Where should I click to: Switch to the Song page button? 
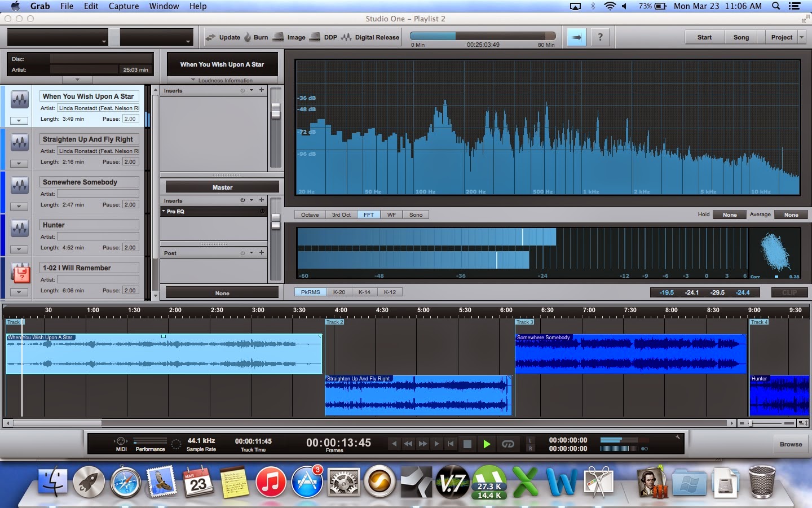click(x=741, y=37)
